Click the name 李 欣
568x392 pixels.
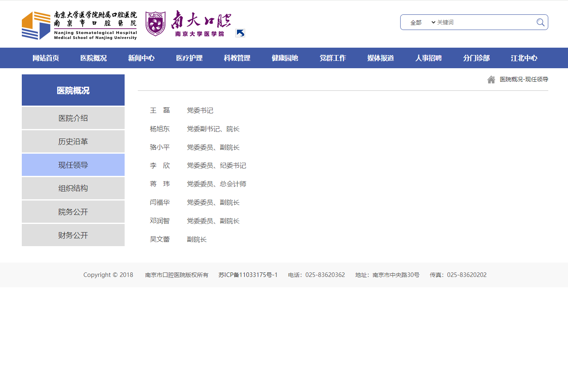click(x=160, y=165)
